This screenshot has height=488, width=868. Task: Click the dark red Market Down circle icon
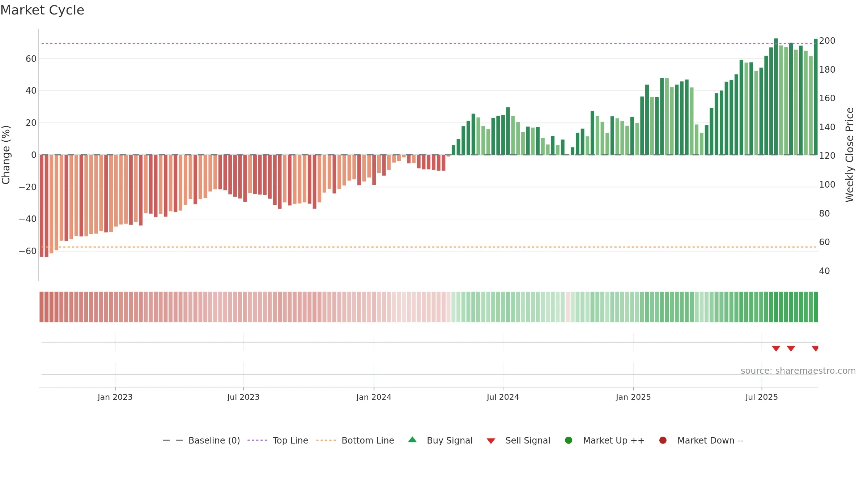[x=663, y=440]
